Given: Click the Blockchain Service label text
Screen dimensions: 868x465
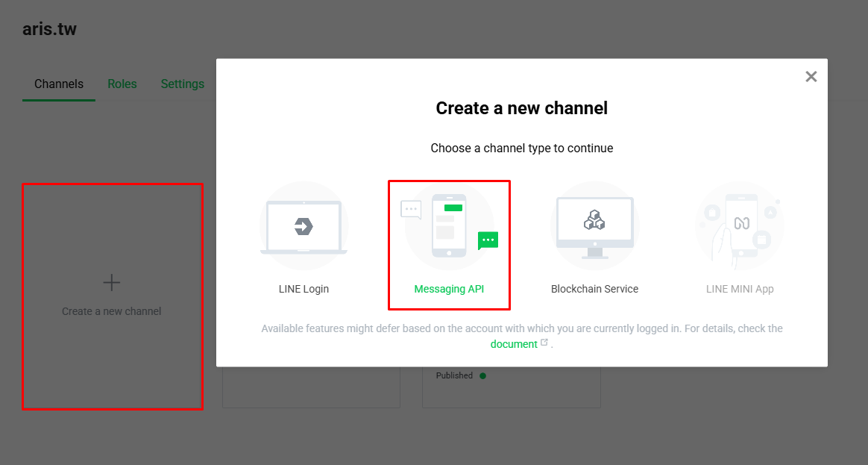Looking at the screenshot, I should point(594,289).
